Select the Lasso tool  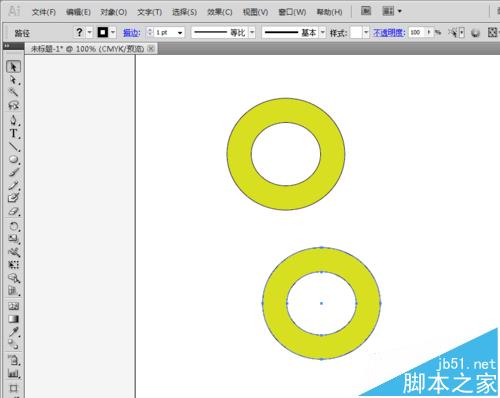click(x=13, y=106)
